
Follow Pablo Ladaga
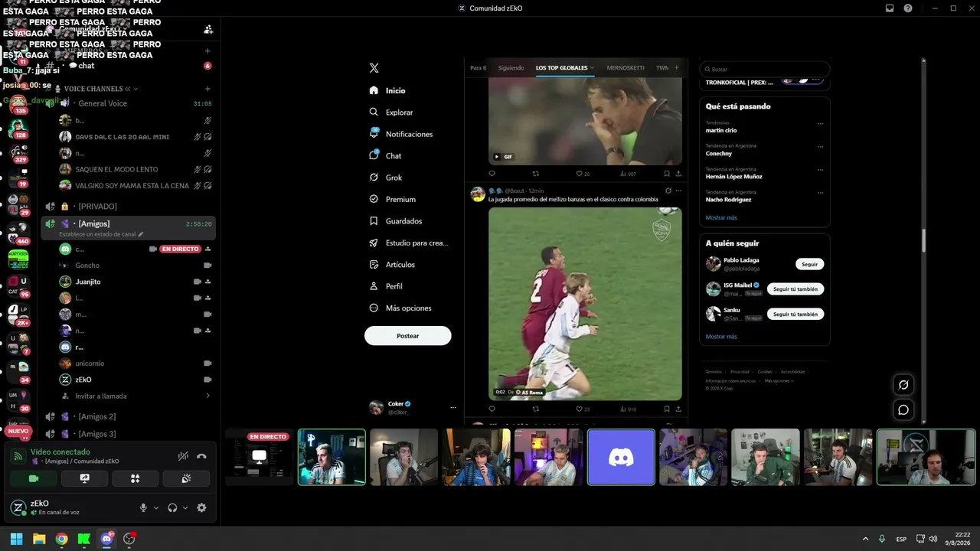[x=810, y=264]
